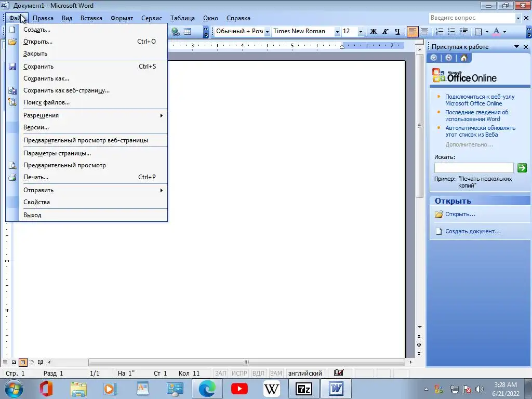Expand the font color dropdown arrow
This screenshot has height=399, width=532.
504,32
